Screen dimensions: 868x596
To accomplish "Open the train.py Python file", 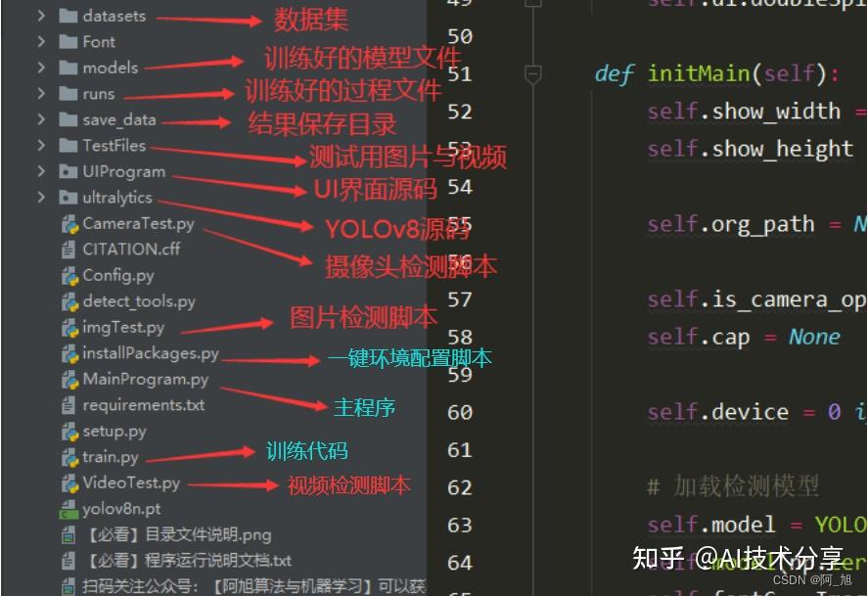I will (108, 457).
